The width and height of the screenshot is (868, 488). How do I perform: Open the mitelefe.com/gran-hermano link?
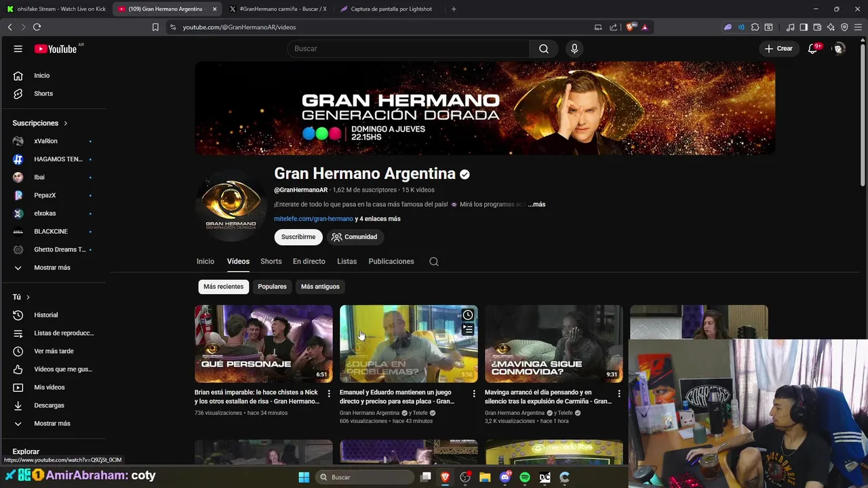point(313,219)
